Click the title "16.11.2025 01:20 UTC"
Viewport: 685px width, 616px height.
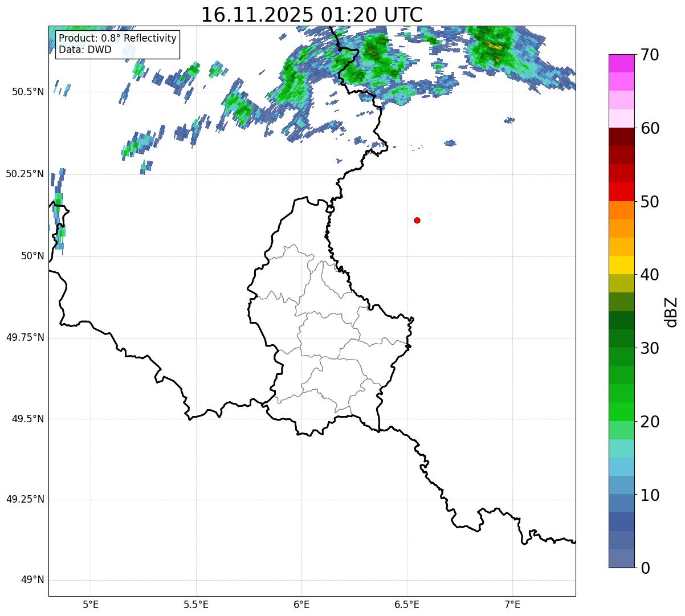pyautogui.click(x=312, y=15)
